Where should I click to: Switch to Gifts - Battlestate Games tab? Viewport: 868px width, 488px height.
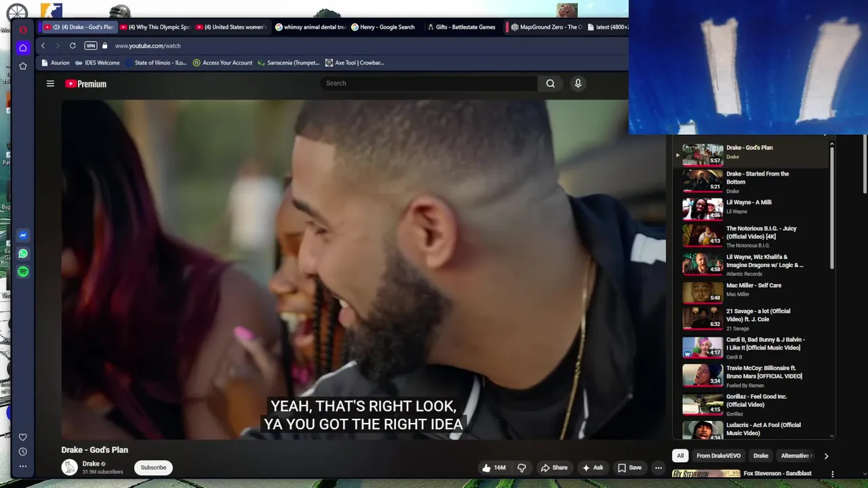click(x=462, y=27)
